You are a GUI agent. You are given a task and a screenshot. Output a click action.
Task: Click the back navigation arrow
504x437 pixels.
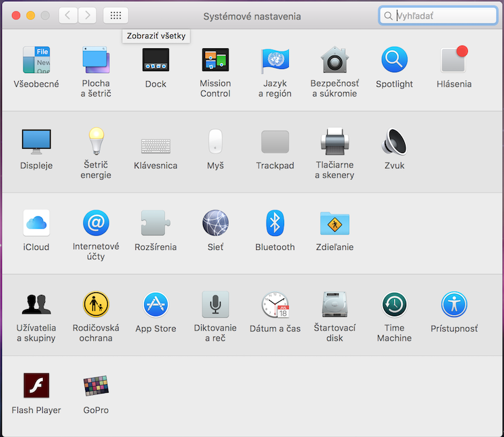[x=68, y=15]
